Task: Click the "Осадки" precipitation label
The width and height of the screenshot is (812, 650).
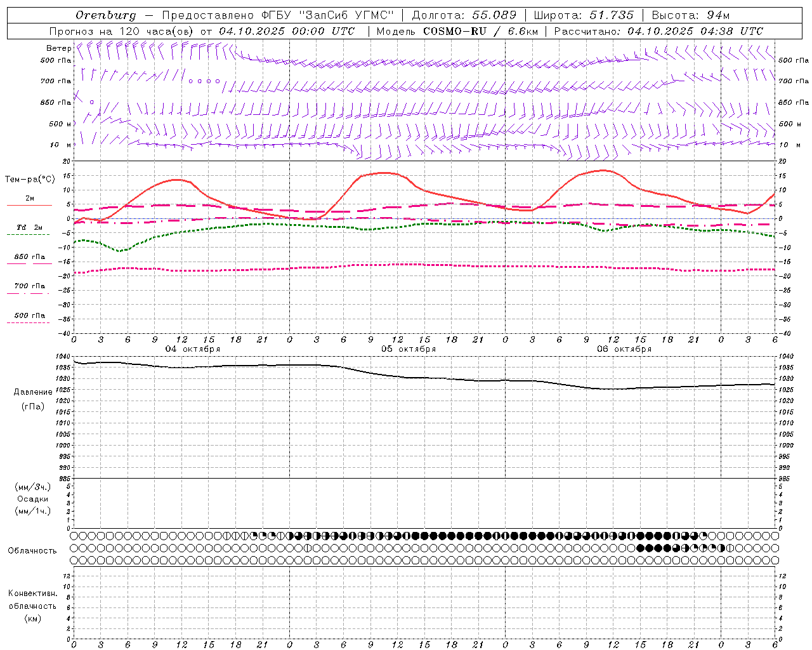Action: click(33, 499)
